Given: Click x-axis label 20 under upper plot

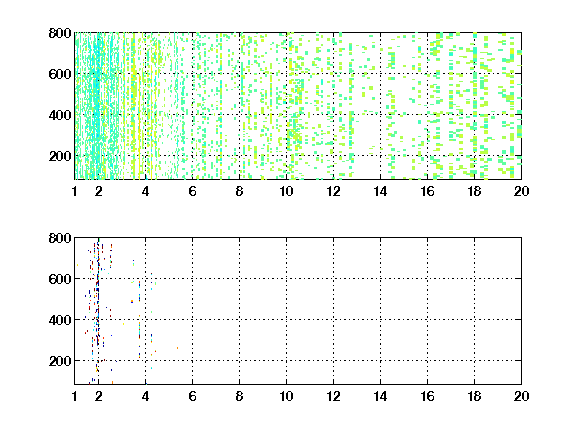Looking at the screenshot, I should (521, 191).
